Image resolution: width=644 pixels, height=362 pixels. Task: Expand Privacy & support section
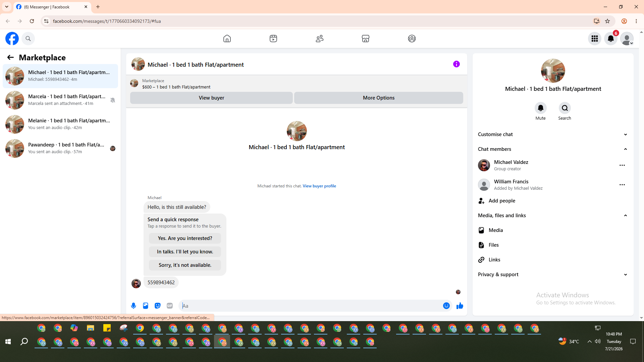click(x=552, y=275)
